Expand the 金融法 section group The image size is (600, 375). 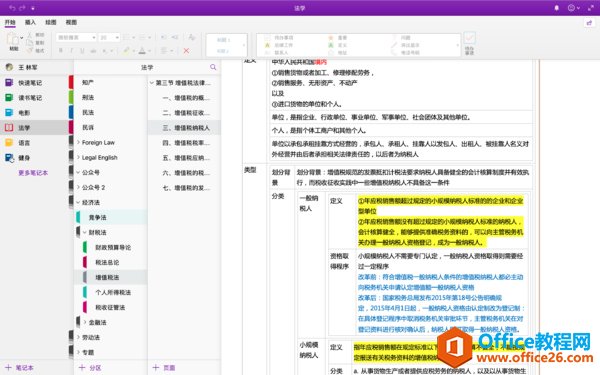coord(85,322)
